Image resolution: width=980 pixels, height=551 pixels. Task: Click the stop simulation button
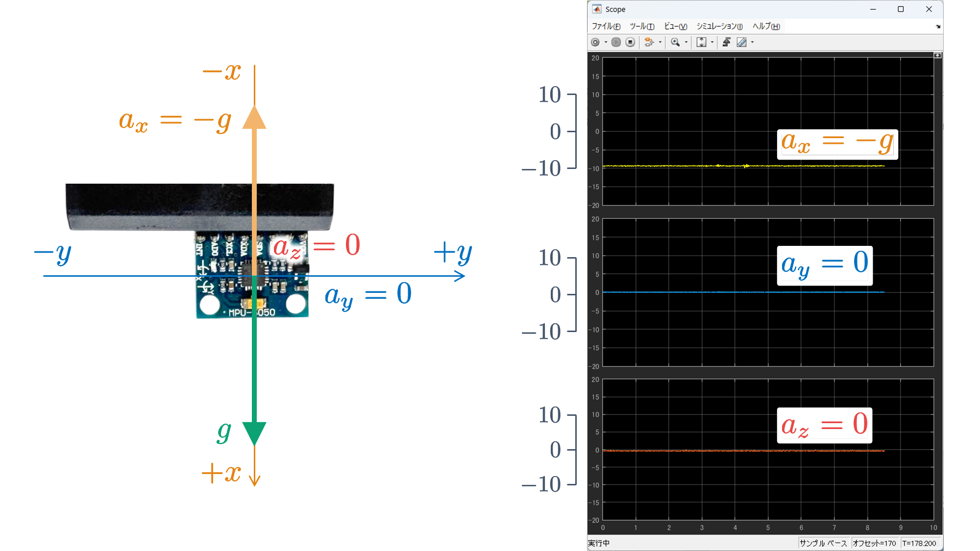click(631, 43)
